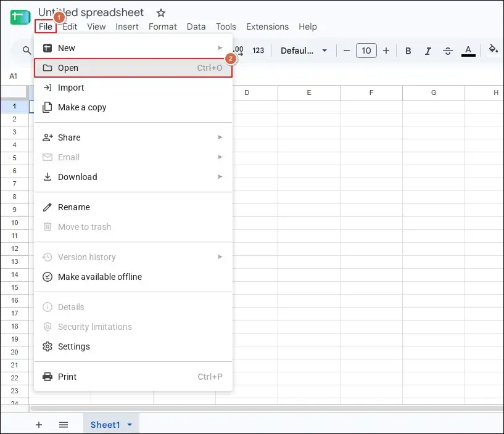Select row 1 header
This screenshot has width=504, height=434.
coord(14,106)
